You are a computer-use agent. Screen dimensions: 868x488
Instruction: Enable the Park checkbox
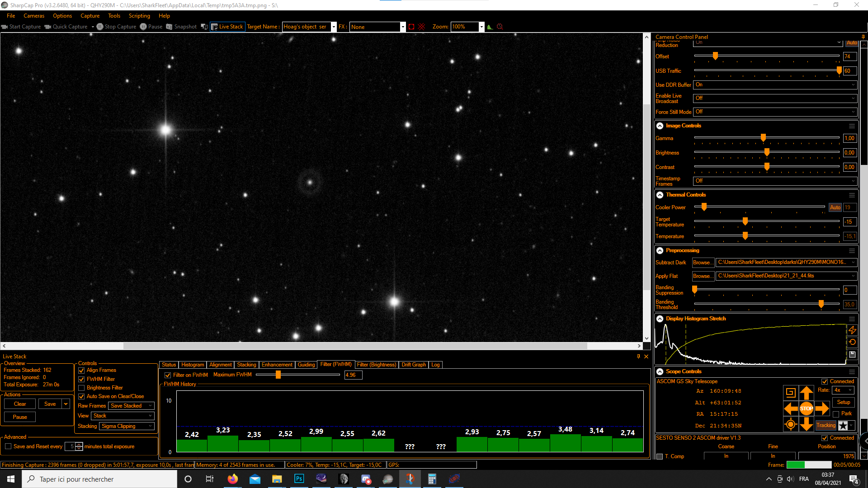tap(836, 414)
